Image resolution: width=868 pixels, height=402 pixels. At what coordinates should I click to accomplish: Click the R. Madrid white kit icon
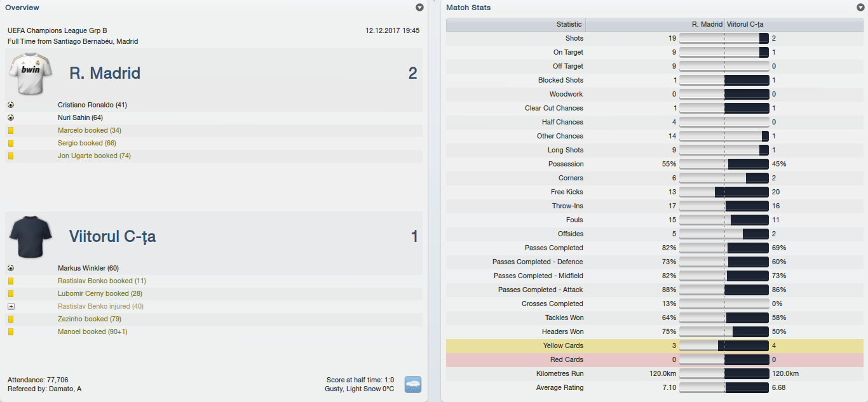[x=31, y=73]
